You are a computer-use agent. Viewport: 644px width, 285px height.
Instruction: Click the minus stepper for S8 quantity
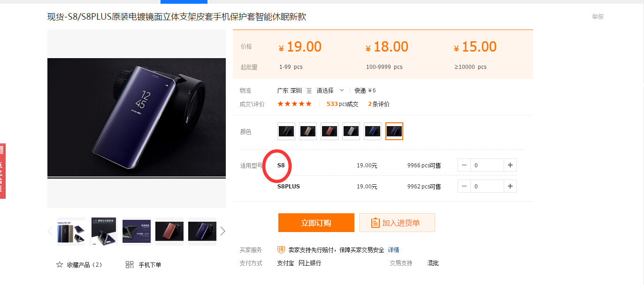click(x=464, y=165)
